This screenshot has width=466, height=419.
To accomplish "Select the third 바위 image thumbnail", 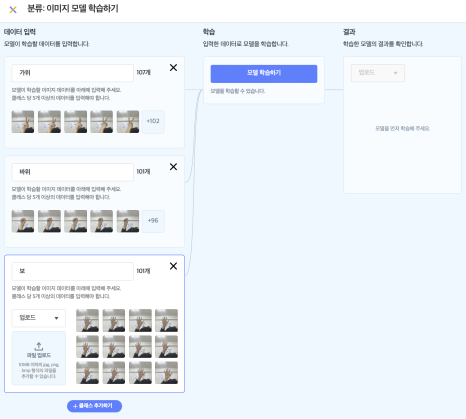I will click(76, 221).
